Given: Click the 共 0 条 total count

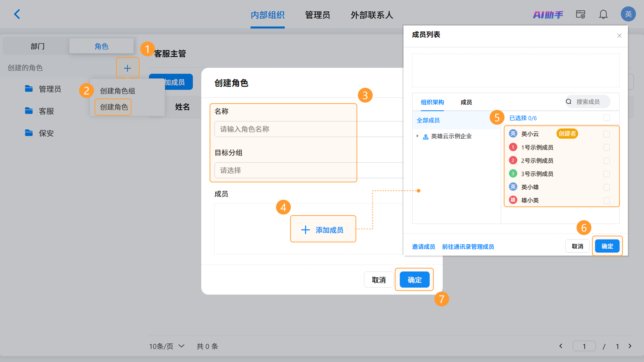Looking at the screenshot, I should tap(207, 346).
